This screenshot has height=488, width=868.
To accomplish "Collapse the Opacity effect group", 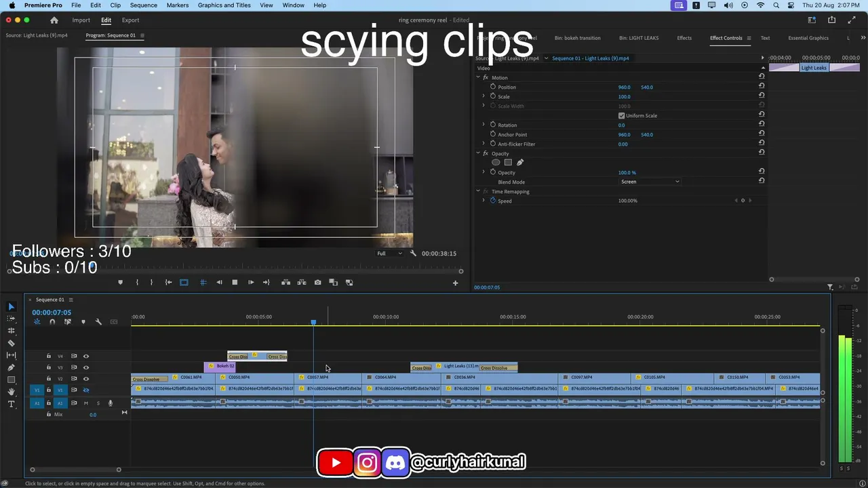I will pyautogui.click(x=477, y=153).
